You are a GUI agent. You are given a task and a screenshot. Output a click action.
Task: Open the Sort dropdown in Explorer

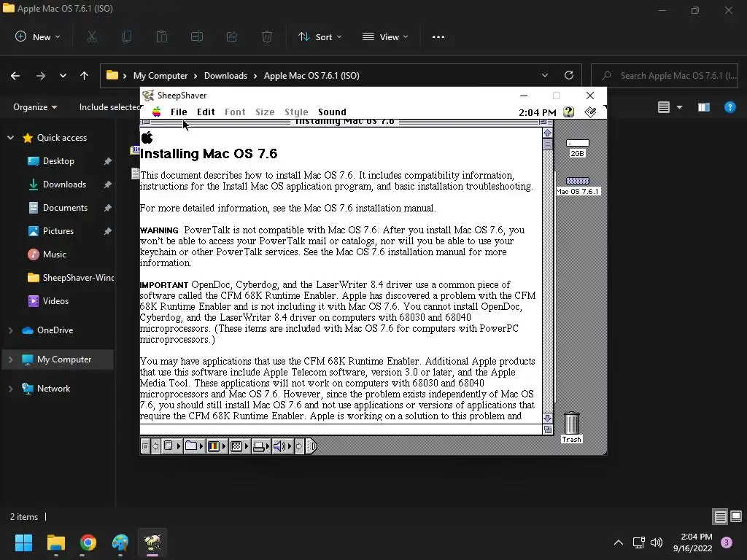[x=320, y=36]
